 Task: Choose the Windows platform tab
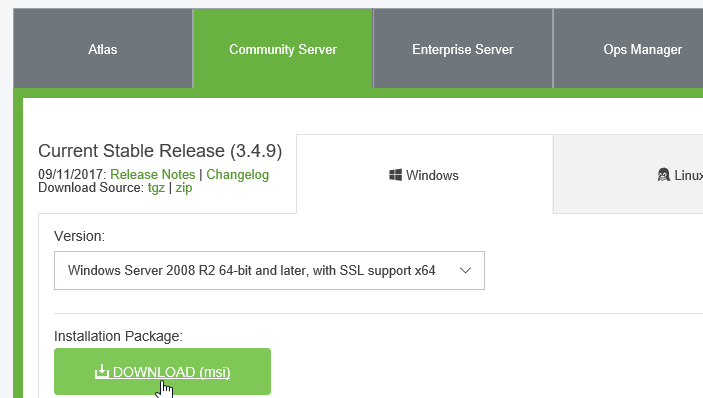click(425, 174)
